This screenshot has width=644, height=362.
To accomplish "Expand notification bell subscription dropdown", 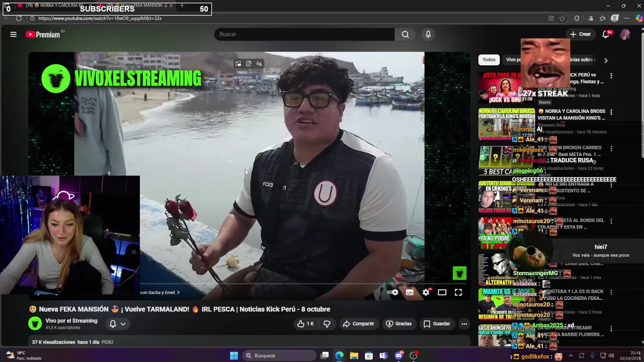I will click(x=117, y=324).
